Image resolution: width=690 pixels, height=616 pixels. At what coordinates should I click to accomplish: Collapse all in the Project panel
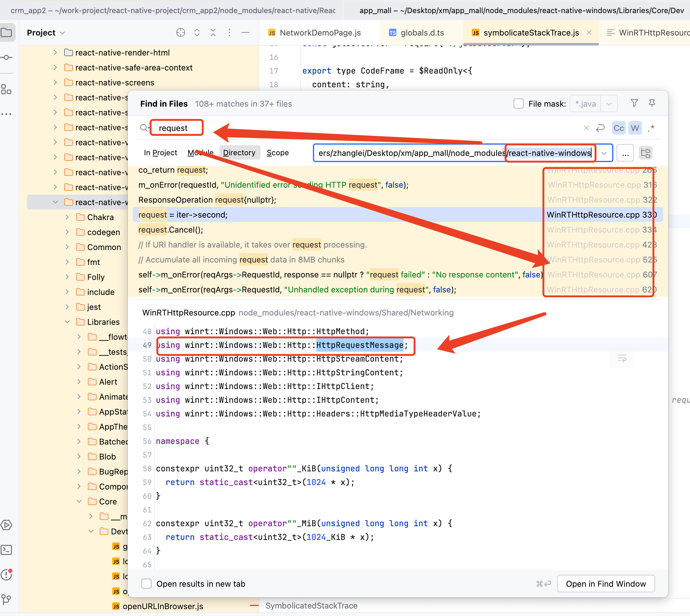213,33
